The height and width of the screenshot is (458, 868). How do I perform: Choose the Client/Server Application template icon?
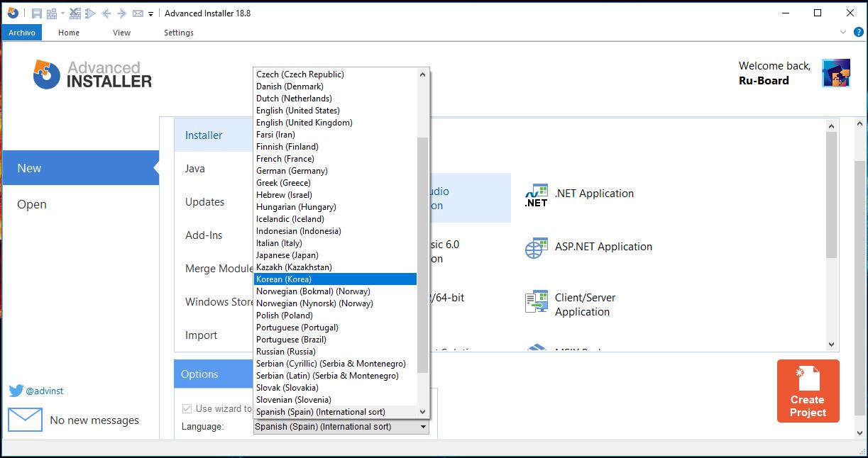(x=537, y=301)
